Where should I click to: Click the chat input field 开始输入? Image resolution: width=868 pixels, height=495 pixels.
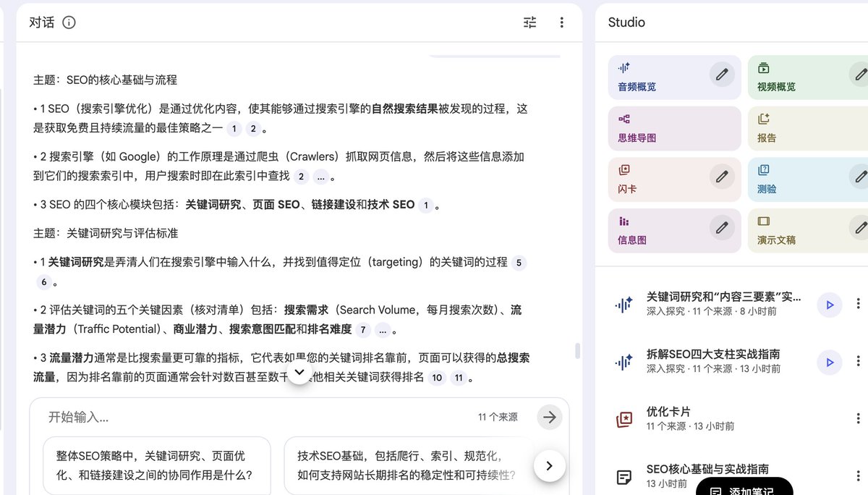(253, 417)
